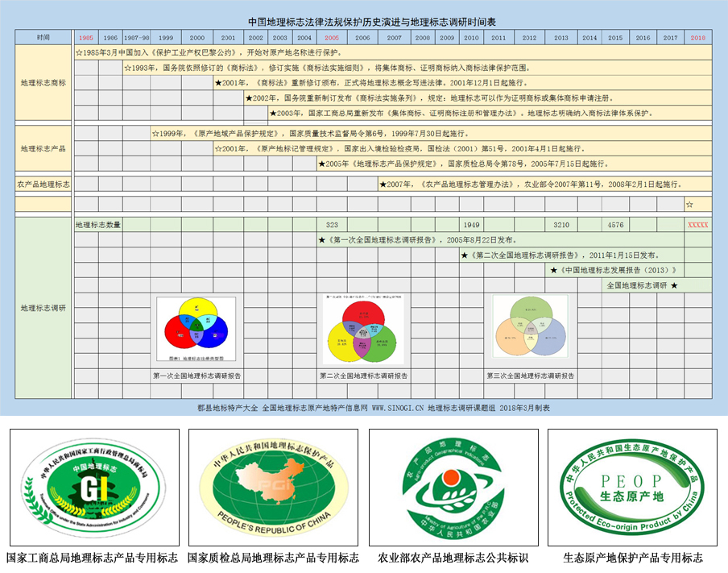
Task: Click caption 第二次全国地理标志调研报告
Action: [x=363, y=376]
